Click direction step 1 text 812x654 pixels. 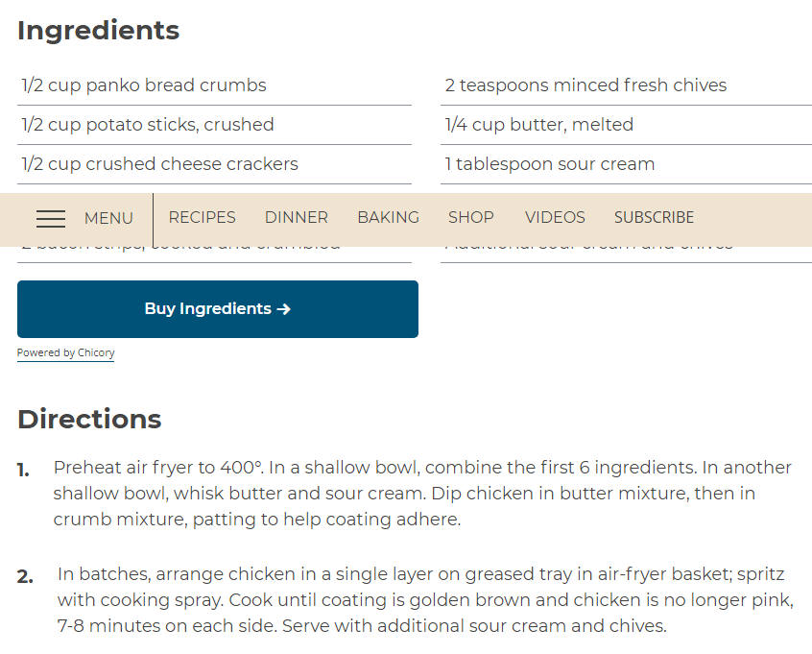tap(422, 494)
